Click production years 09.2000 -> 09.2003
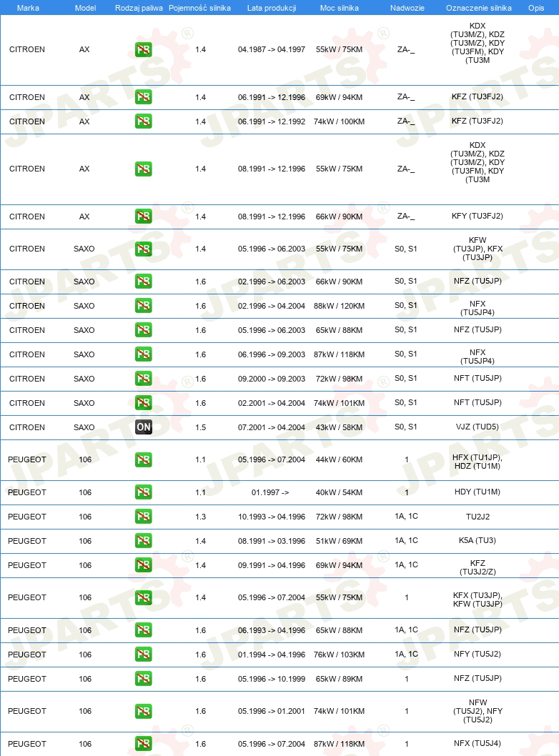This screenshot has width=559, height=756. pos(272,379)
